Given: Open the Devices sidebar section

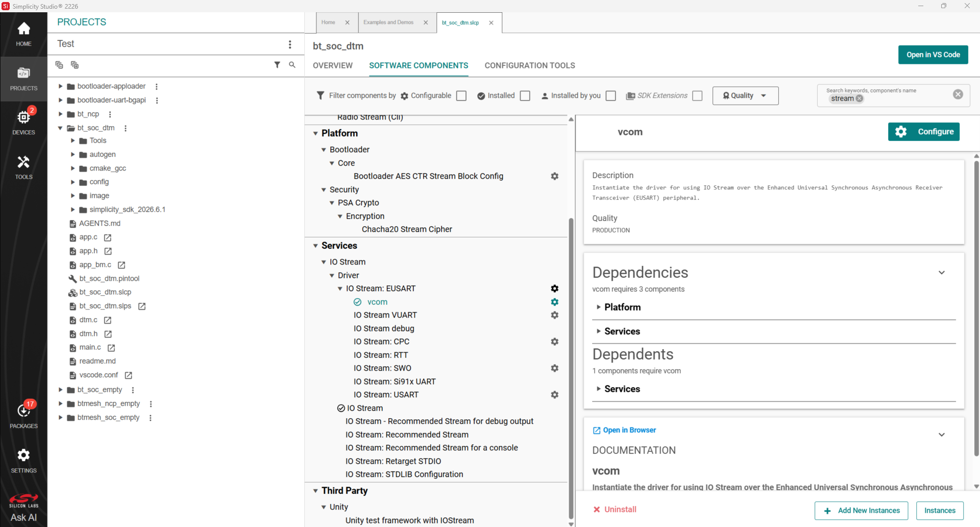Looking at the screenshot, I should tap(23, 122).
